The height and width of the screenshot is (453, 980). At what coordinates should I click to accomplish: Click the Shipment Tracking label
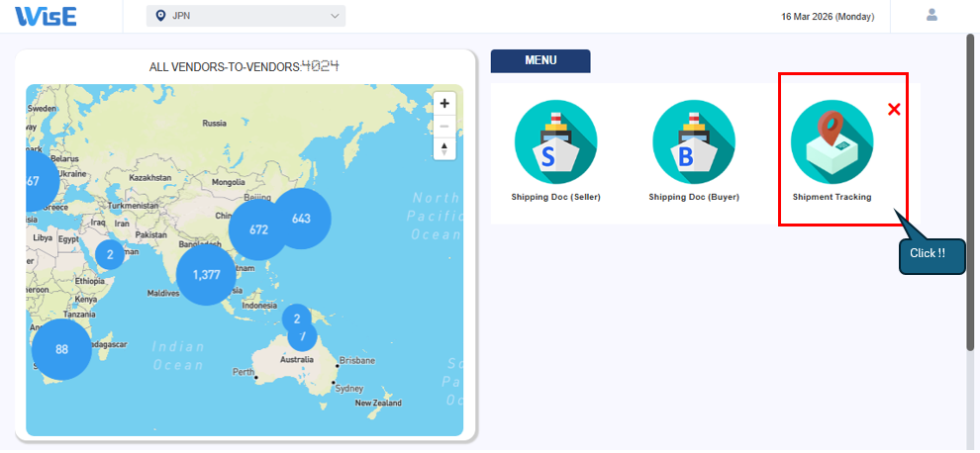pyautogui.click(x=832, y=197)
